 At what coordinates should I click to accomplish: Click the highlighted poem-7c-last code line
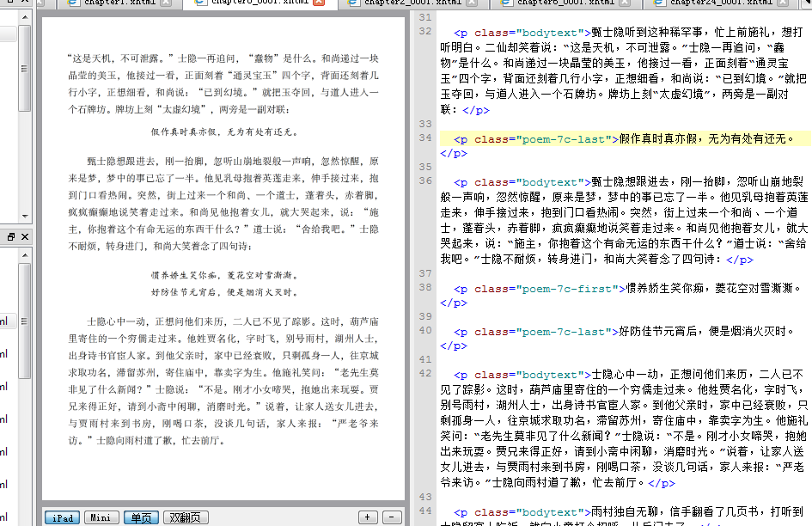tap(619, 138)
